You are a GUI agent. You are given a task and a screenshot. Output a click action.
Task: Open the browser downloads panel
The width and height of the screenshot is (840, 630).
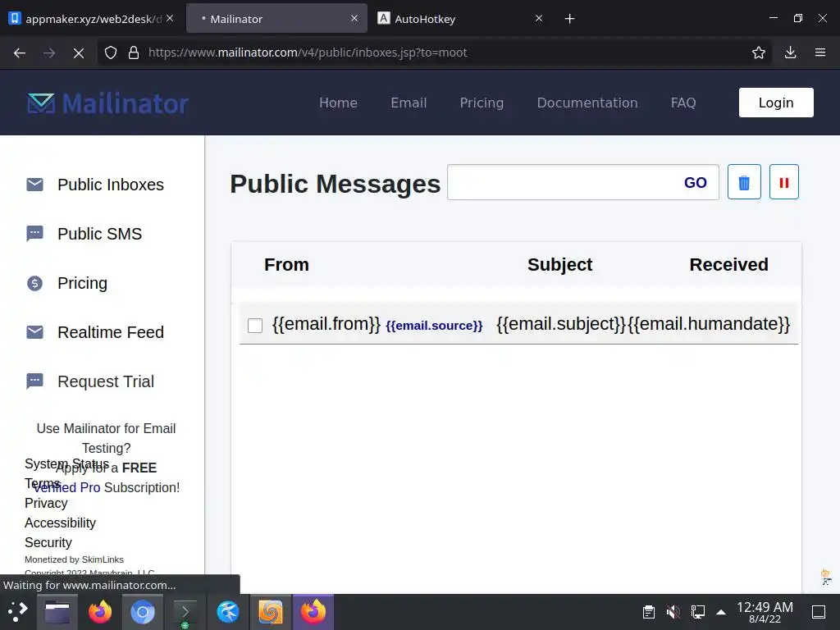[790, 52]
